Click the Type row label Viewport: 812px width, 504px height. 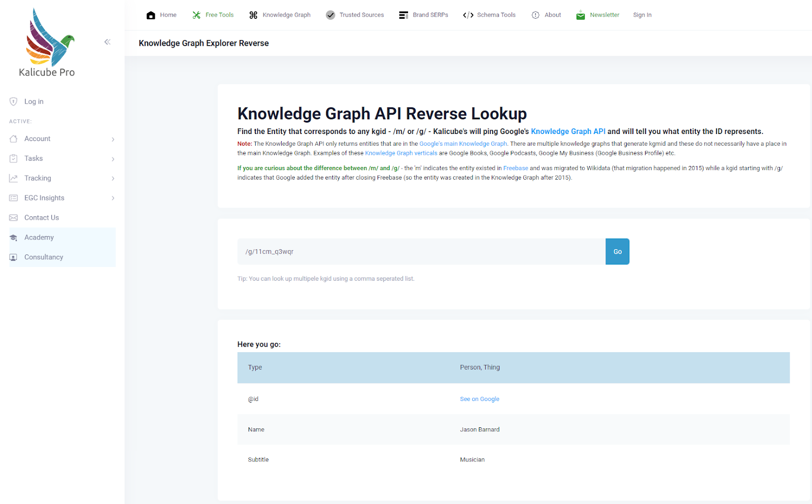click(255, 367)
